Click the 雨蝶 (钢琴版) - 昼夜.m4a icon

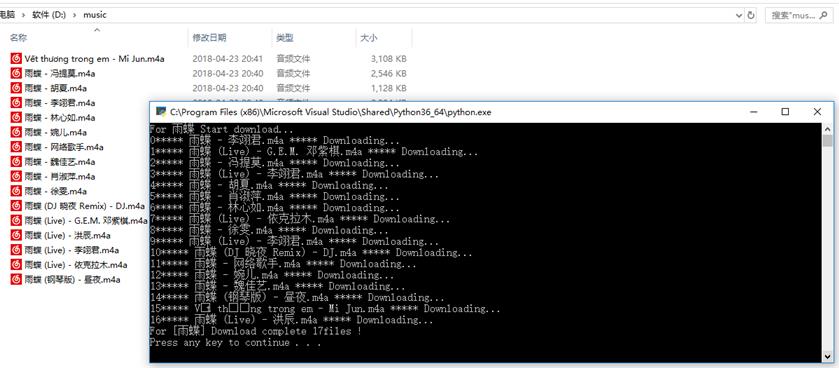[x=17, y=279]
